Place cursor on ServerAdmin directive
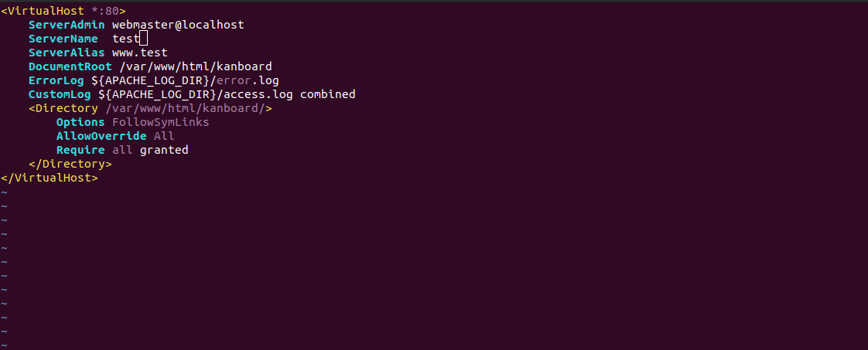This screenshot has width=868, height=350. coord(67,24)
